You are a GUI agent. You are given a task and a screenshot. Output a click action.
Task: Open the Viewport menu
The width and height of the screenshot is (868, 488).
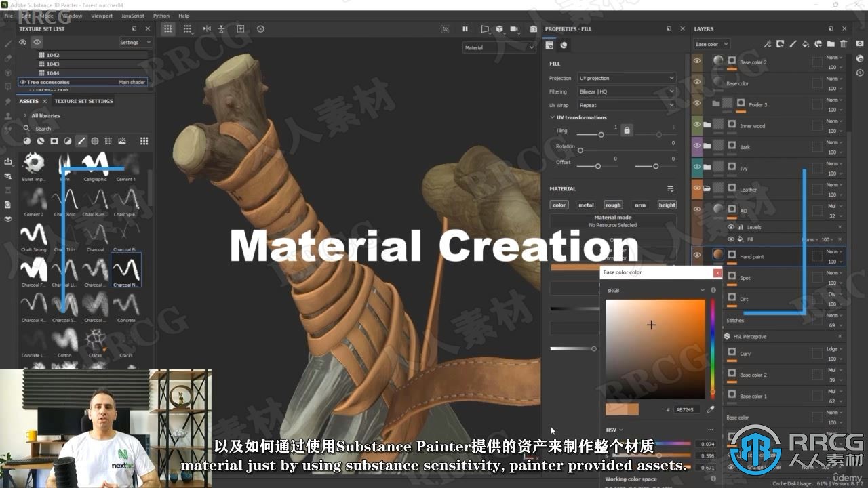coord(102,16)
